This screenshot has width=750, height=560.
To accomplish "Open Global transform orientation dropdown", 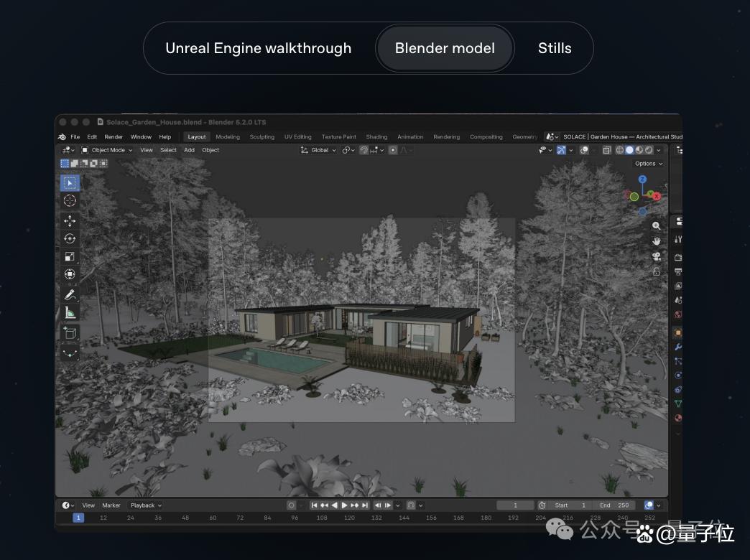I will pos(318,150).
